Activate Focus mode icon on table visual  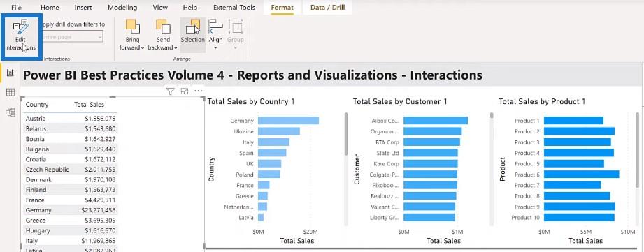[185, 91]
